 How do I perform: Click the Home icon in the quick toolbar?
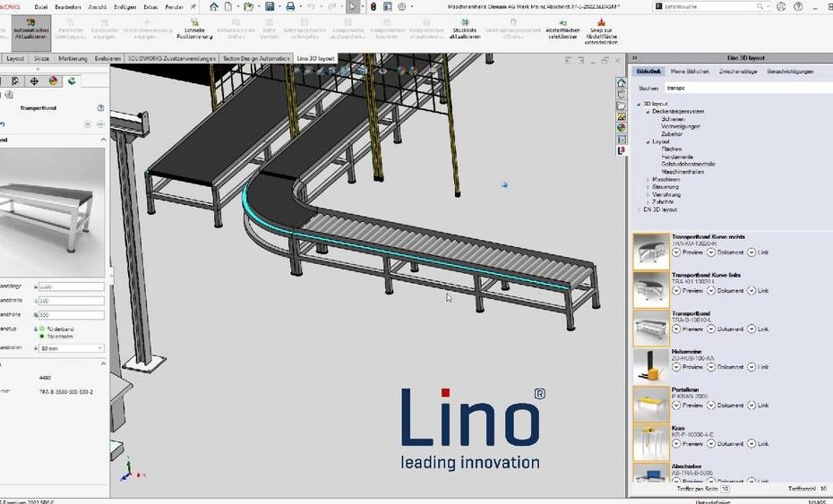tap(213, 6)
